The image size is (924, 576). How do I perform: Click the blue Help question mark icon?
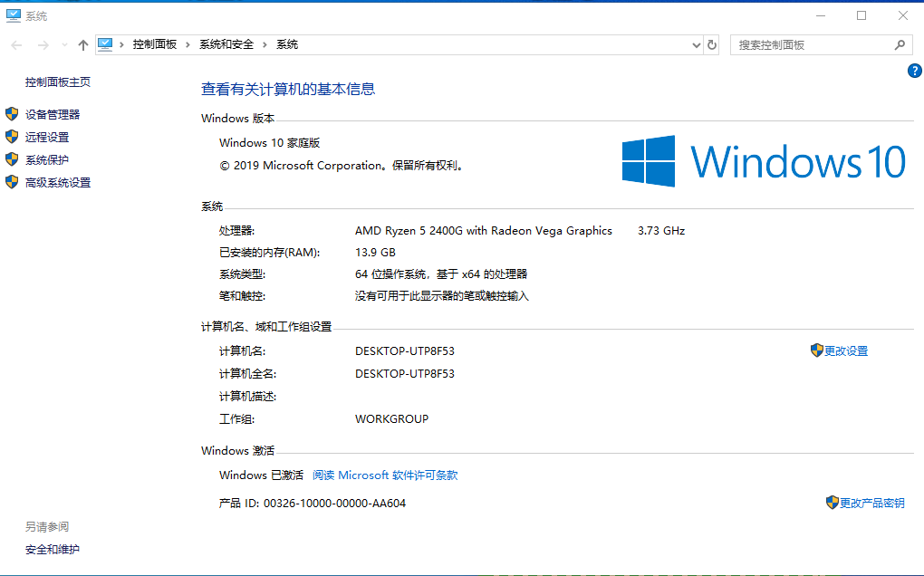(914, 71)
